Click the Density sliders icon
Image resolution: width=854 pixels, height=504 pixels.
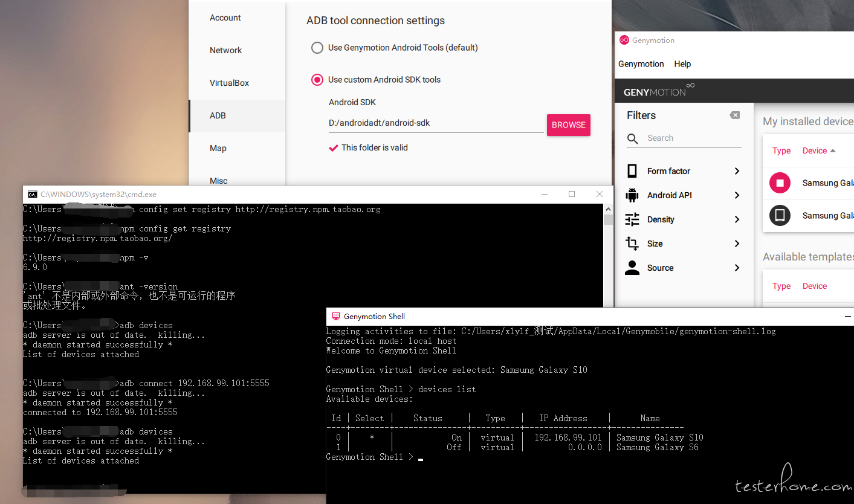tap(632, 219)
